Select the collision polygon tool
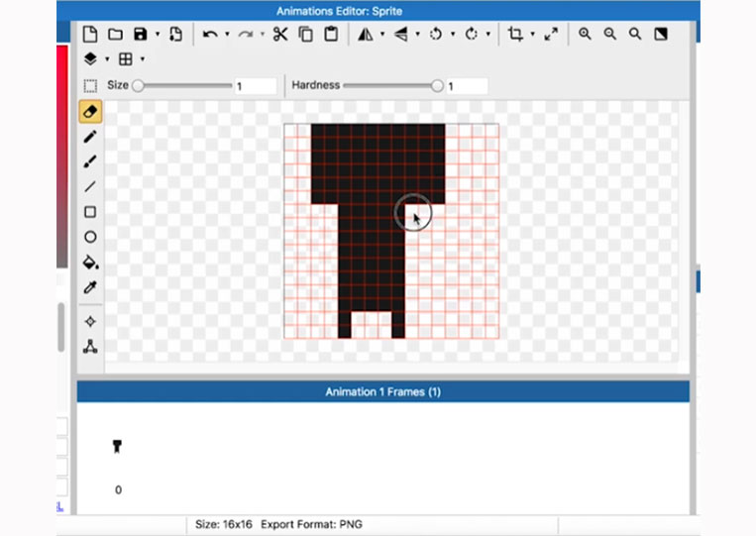 (x=90, y=347)
